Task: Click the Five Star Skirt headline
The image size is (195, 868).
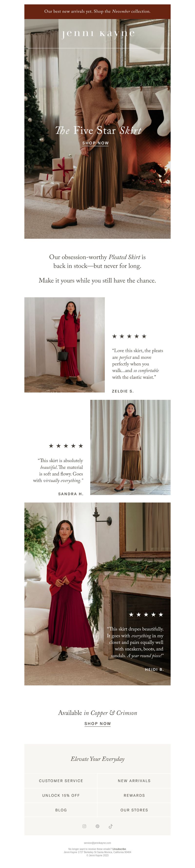Action: click(98, 130)
